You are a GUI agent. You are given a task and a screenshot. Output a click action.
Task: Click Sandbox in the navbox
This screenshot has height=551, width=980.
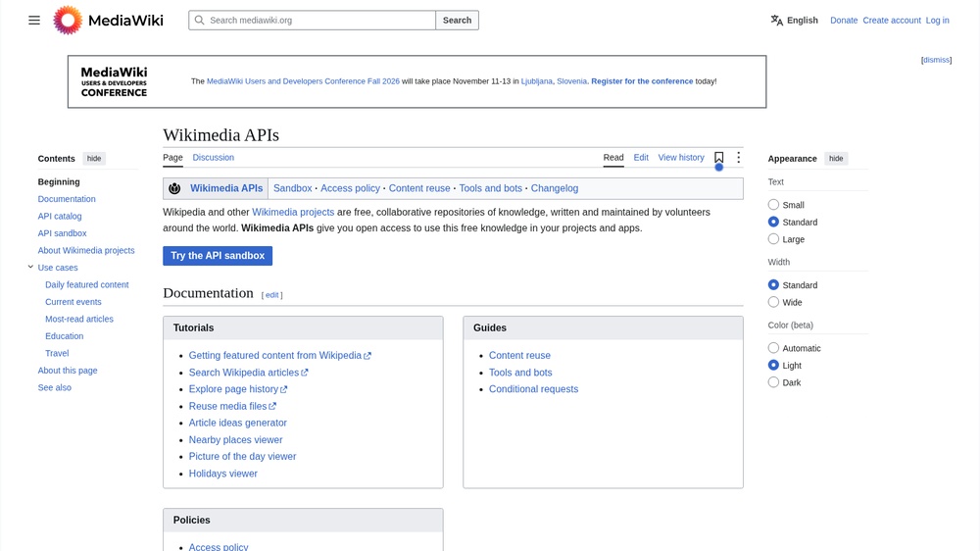pos(292,188)
